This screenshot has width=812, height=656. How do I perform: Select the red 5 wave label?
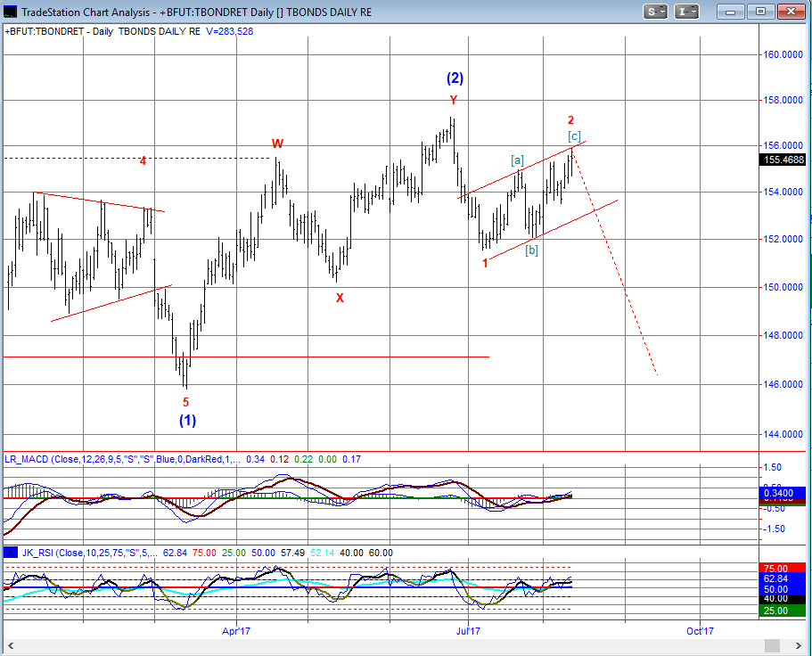pyautogui.click(x=186, y=402)
